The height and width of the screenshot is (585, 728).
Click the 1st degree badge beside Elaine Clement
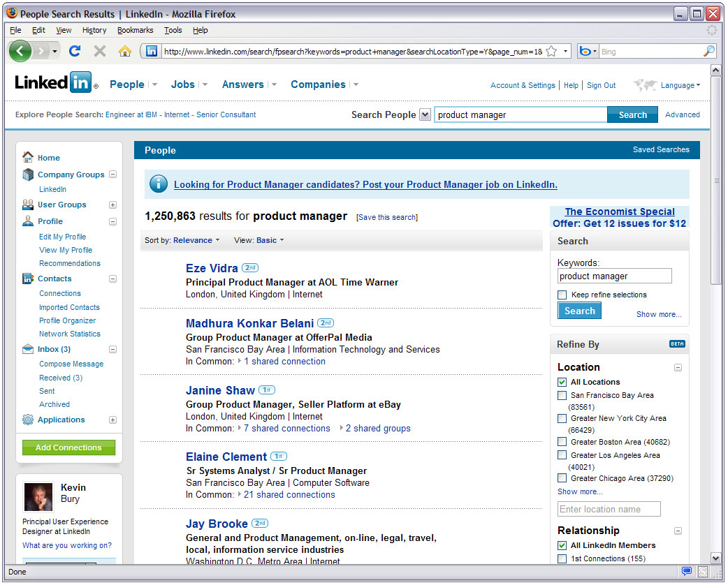(279, 456)
